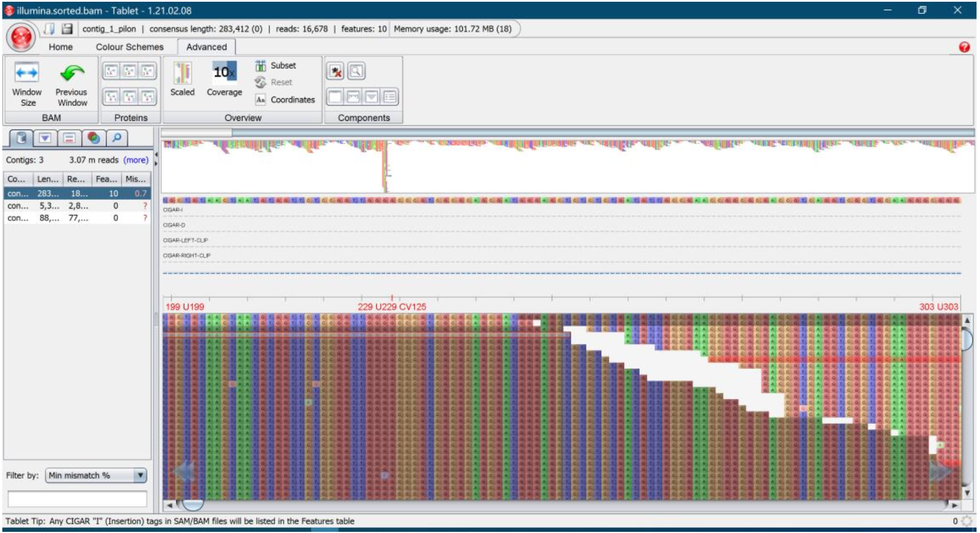The width and height of the screenshot is (980, 533).
Task: Click the Window Size icon
Action: point(27,73)
